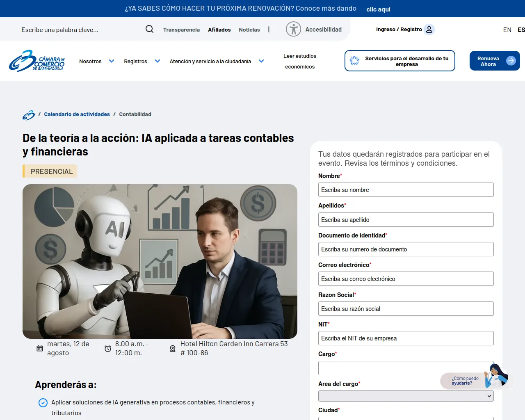525x420 pixels.
Task: Click the location pin icon
Action: click(x=173, y=349)
